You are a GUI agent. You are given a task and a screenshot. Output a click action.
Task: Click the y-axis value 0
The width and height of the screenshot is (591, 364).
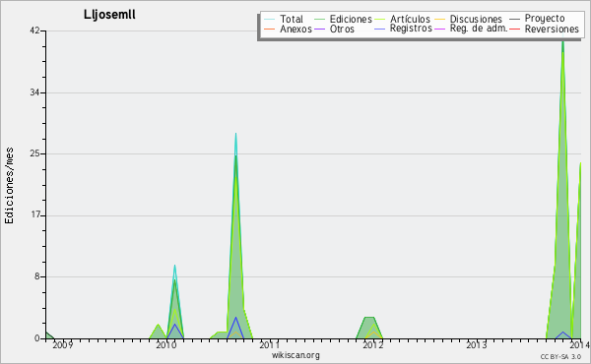tap(37, 338)
